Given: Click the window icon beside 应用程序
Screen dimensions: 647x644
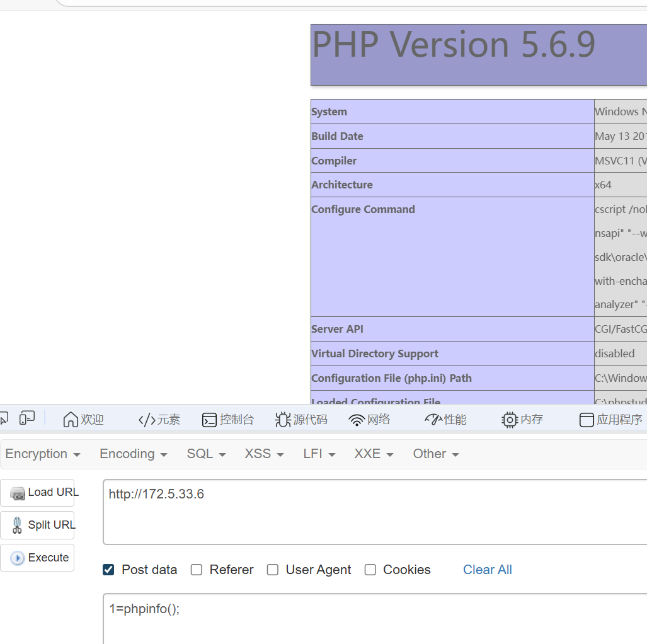Looking at the screenshot, I should [587, 420].
